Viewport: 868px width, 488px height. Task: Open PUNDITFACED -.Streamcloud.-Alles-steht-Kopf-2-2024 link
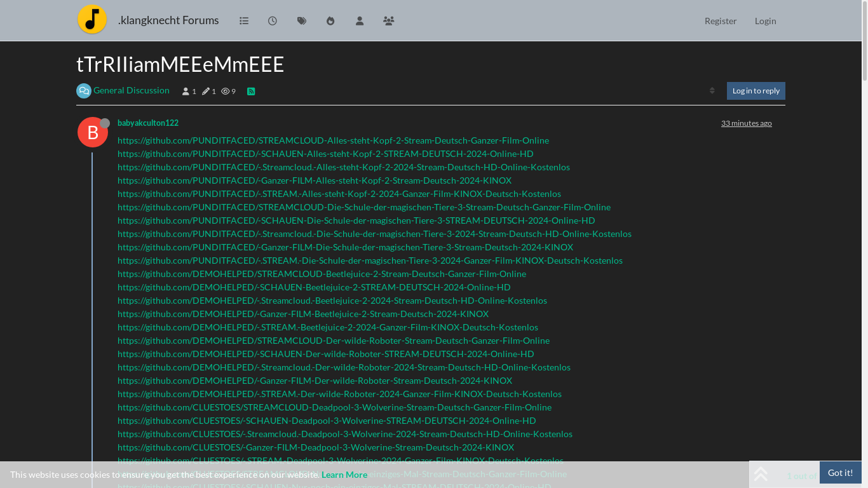pos(344,167)
